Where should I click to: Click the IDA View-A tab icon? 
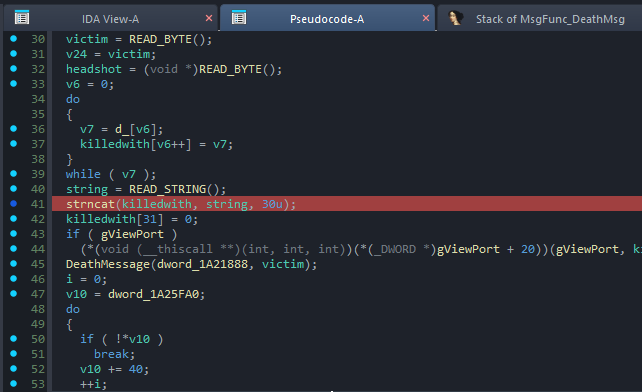[22, 18]
